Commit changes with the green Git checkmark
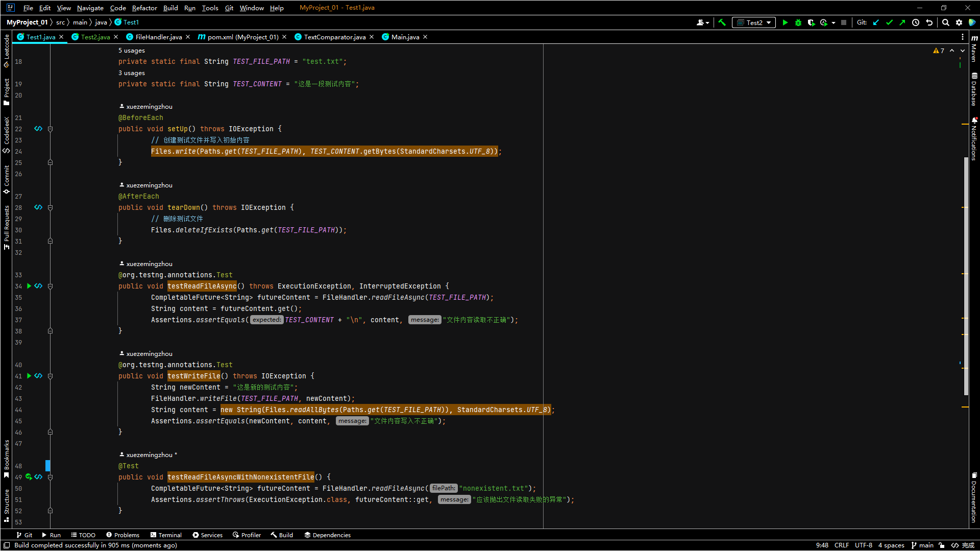The width and height of the screenshot is (980, 551). tap(890, 22)
